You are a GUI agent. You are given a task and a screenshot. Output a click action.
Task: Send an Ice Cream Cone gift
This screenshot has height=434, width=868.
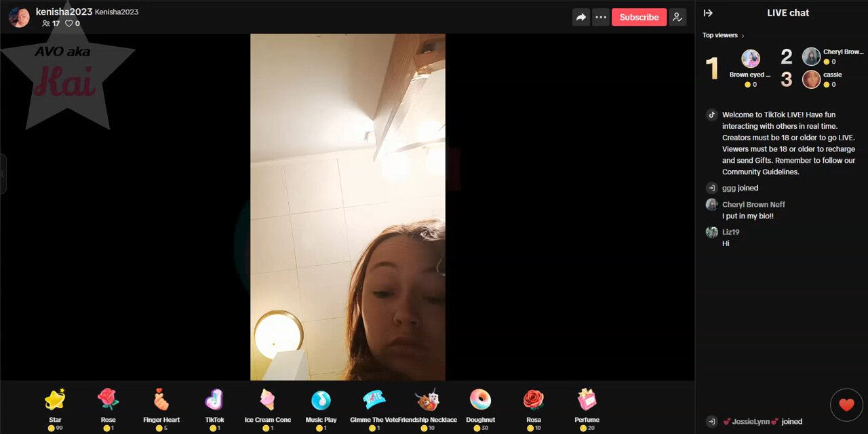[268, 409]
